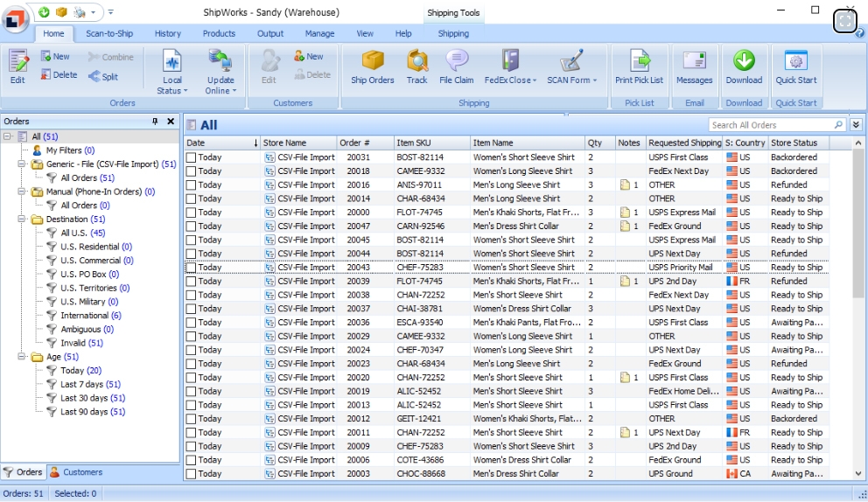
Task: Sort by Item SKU column header
Action: 431,143
